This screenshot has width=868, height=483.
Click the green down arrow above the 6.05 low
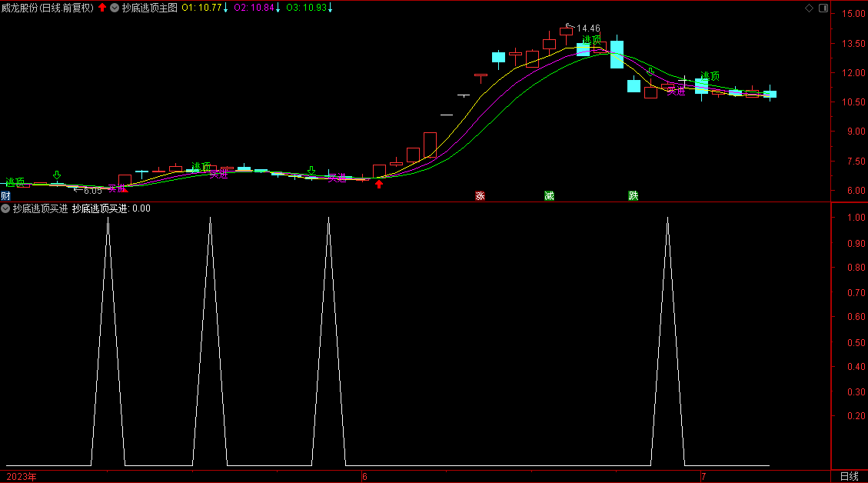point(57,175)
